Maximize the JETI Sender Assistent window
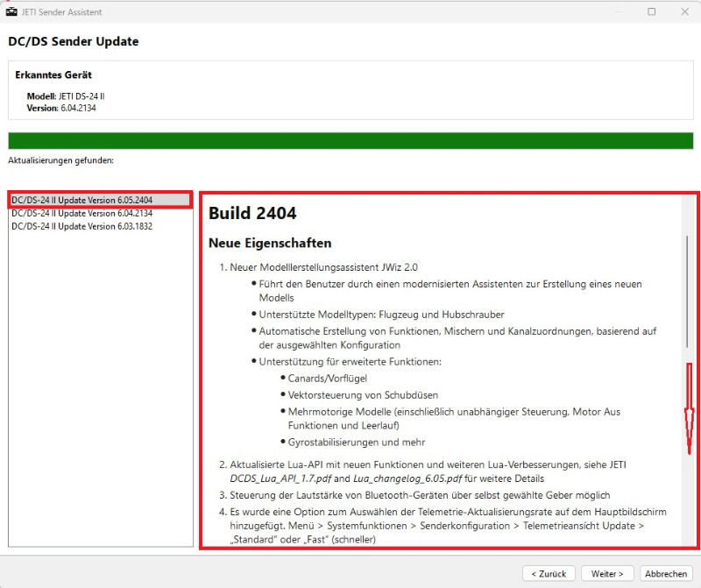The image size is (701, 588). coord(651,11)
